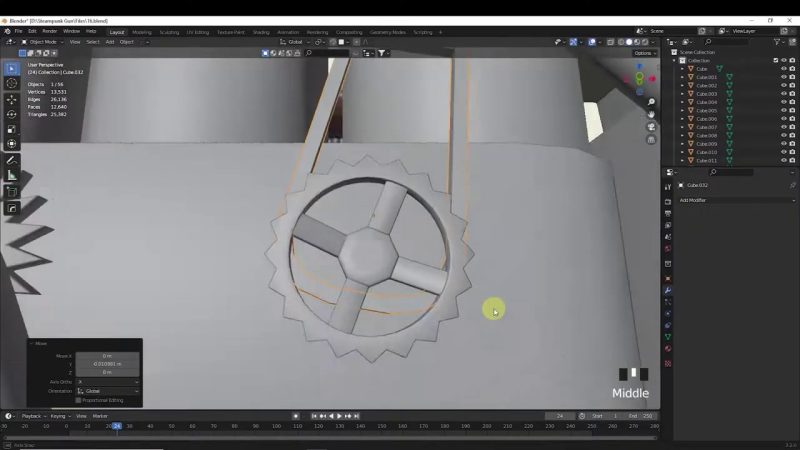Select the Annotate tool
Image resolution: width=800 pixels, height=450 pixels.
tap(12, 160)
